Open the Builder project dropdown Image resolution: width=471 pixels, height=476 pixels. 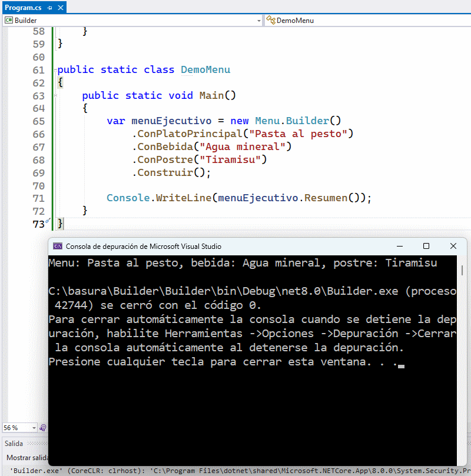(x=258, y=21)
